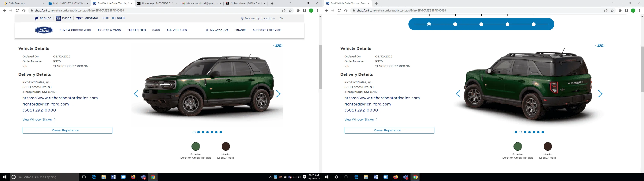Open Firefox from the right taskbar
Screen dimensions: 644x181
[x=395, y=177]
